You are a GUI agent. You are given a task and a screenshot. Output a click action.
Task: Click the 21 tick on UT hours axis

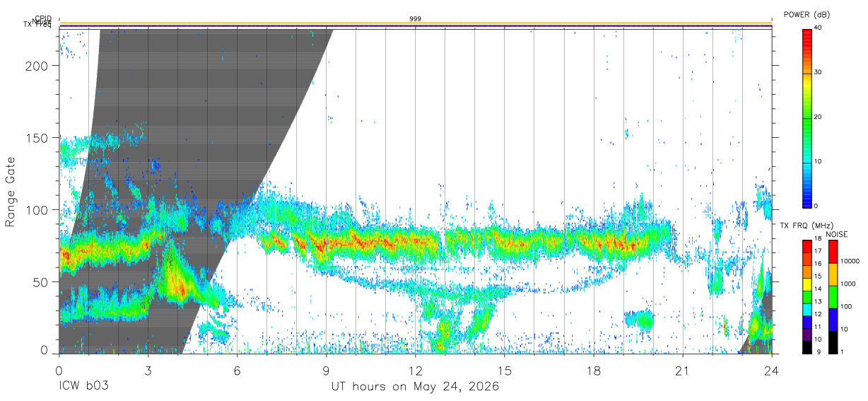click(x=682, y=371)
